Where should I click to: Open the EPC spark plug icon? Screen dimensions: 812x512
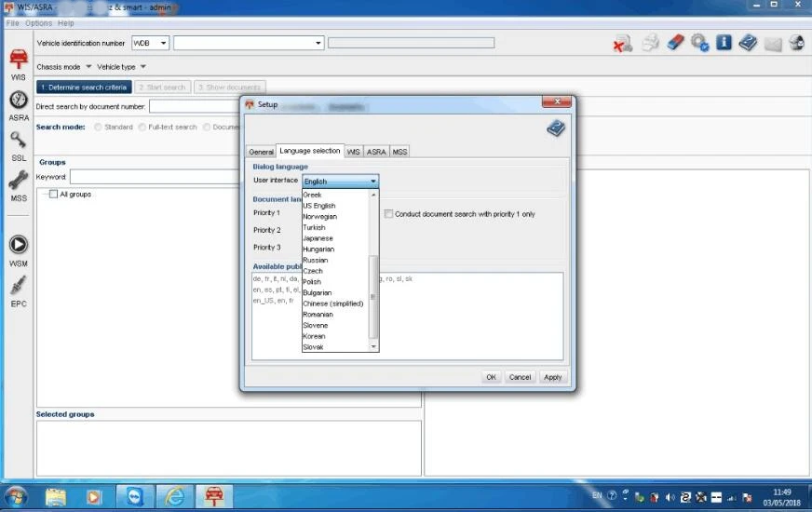click(x=18, y=285)
